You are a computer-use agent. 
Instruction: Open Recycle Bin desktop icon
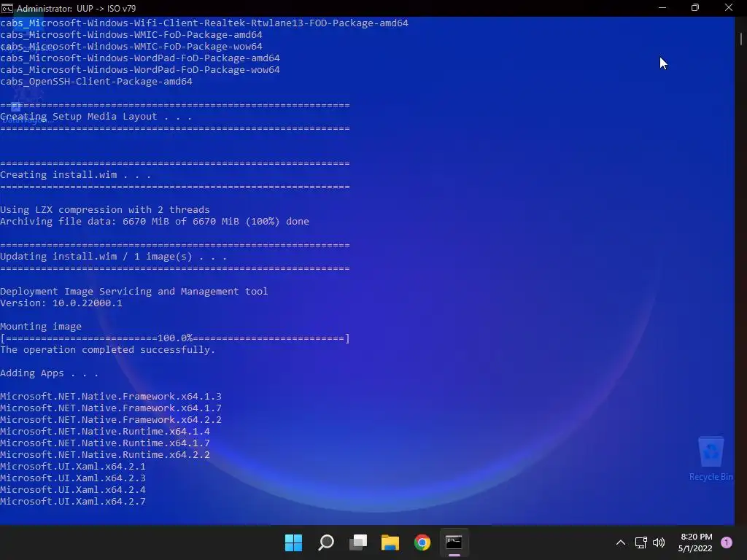coord(711,459)
